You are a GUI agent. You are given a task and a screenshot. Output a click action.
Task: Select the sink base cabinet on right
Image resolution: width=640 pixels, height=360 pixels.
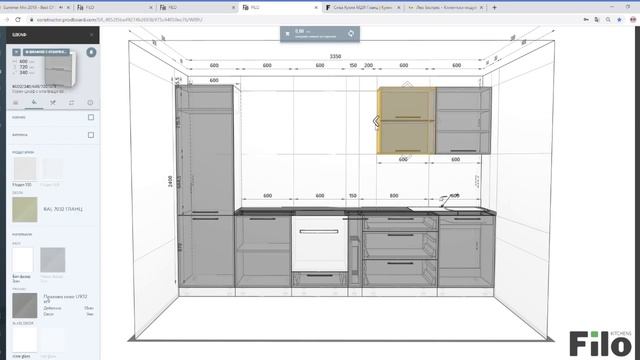(466, 251)
